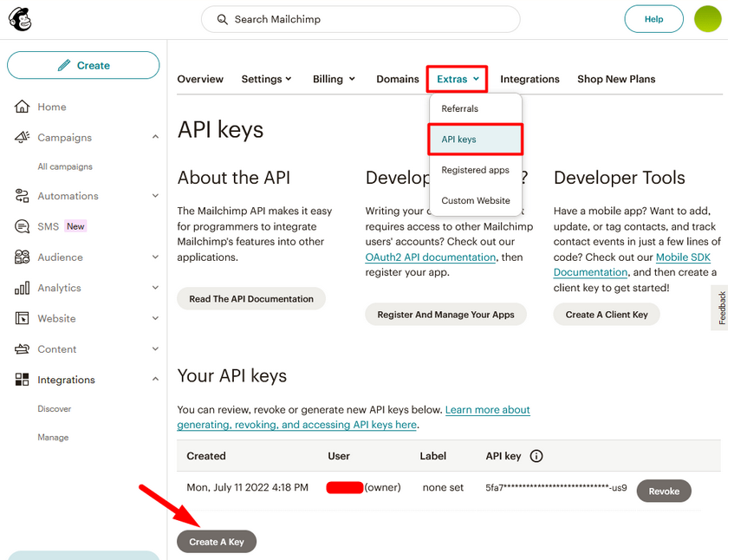This screenshot has height=560, width=734.
Task: Select Registered apps from Extras menu
Action: click(476, 170)
